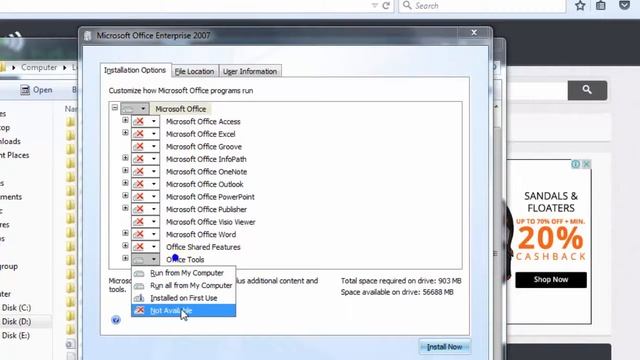
Task: Click Computer in Explorer address breadcrumb
Action: coord(39,67)
